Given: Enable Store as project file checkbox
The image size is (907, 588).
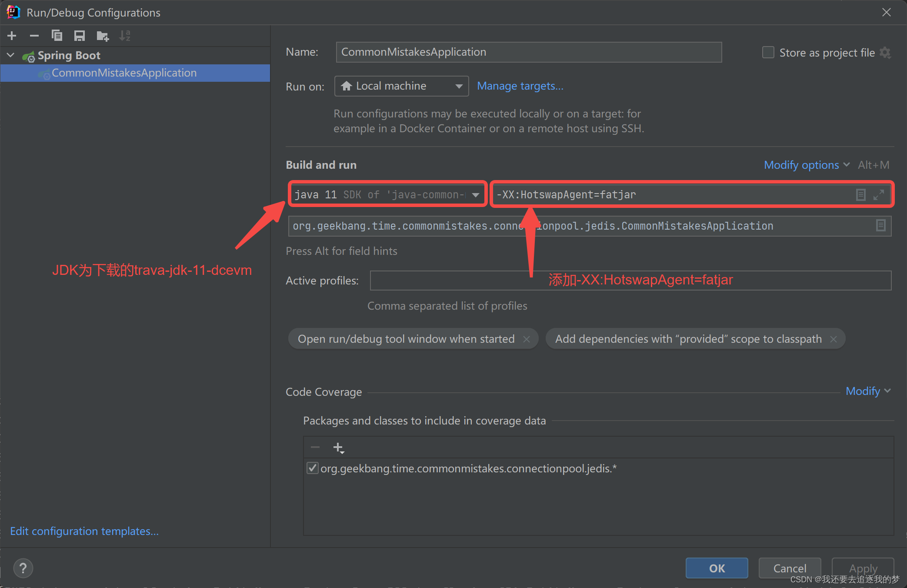Looking at the screenshot, I should click(768, 53).
